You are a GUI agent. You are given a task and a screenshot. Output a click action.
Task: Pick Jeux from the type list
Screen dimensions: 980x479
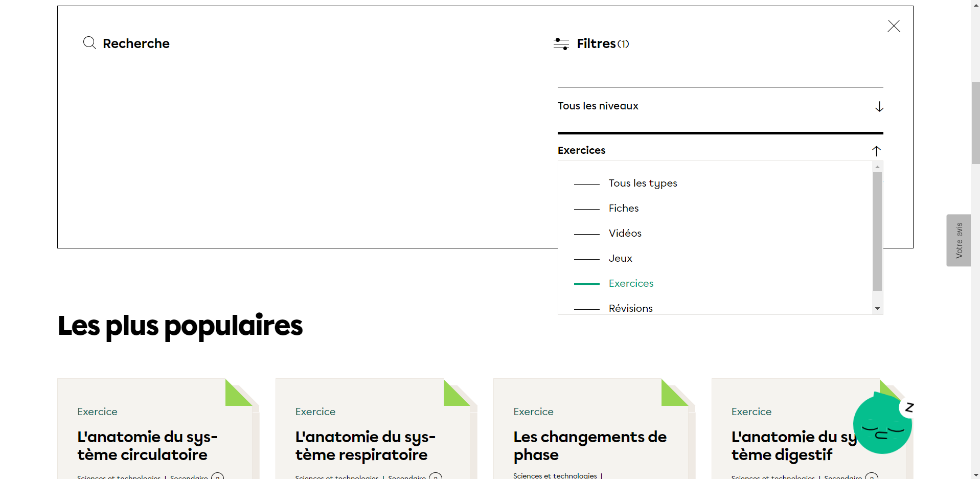[620, 258]
